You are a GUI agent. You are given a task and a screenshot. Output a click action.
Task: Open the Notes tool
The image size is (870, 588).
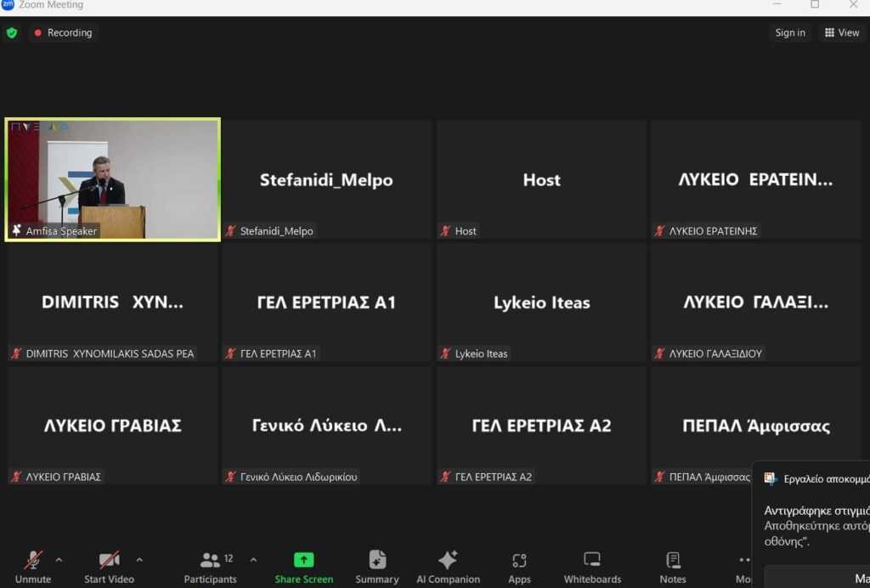(x=673, y=560)
